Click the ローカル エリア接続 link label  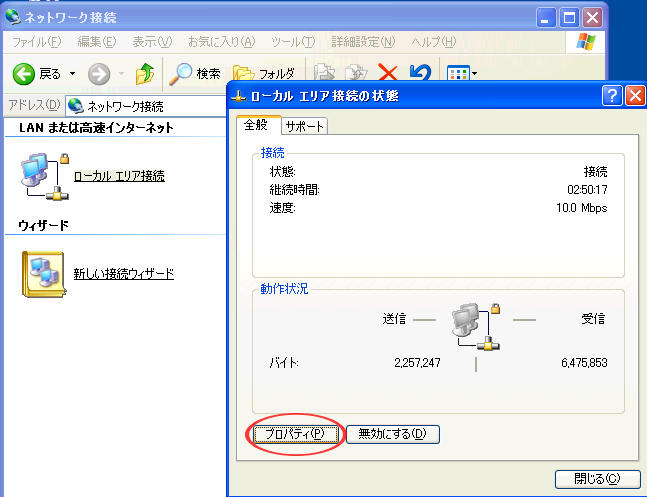[x=119, y=176]
